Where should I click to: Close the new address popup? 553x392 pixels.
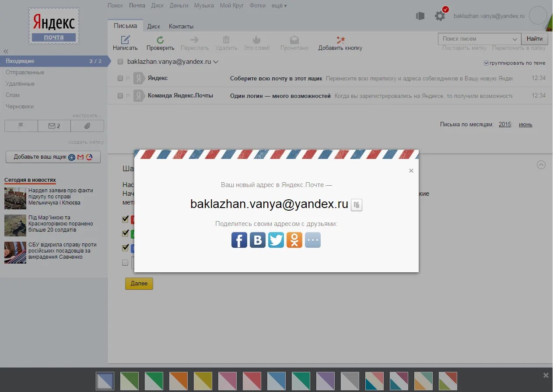point(411,171)
